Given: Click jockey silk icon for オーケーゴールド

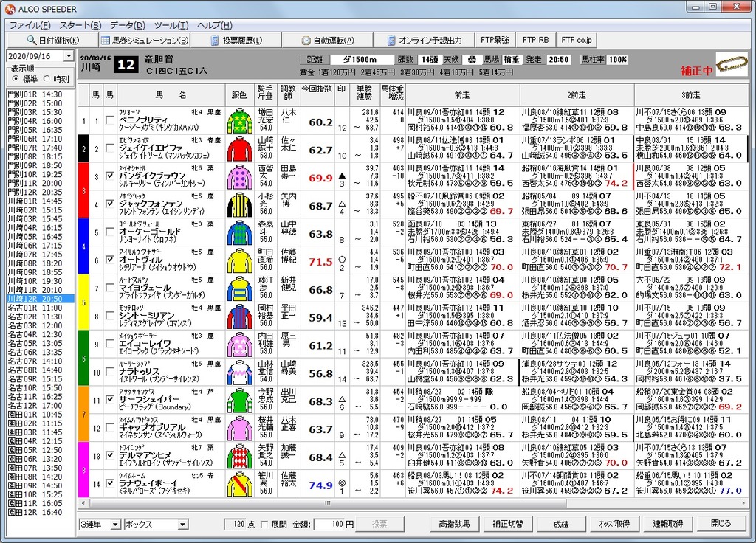Looking at the screenshot, I should point(240,232).
